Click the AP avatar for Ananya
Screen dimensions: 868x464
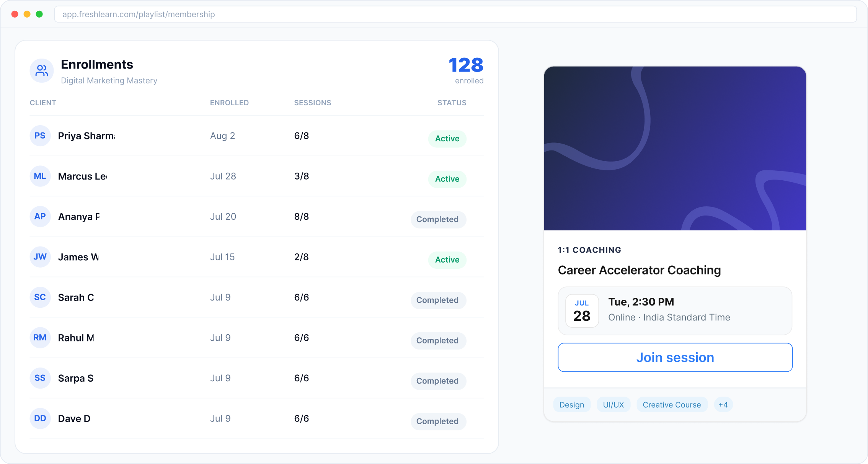(x=40, y=217)
